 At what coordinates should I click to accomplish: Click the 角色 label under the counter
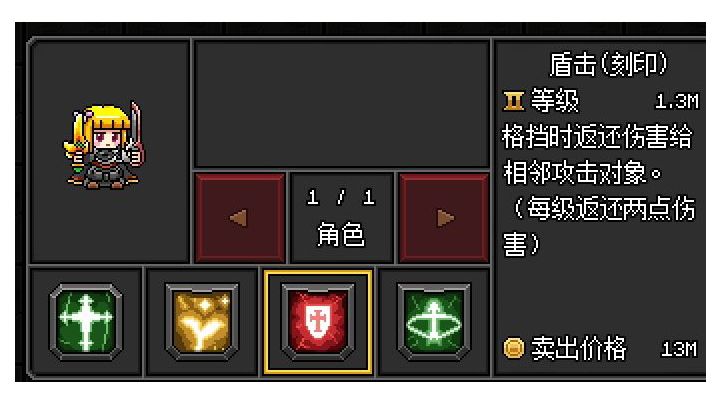[x=341, y=235]
